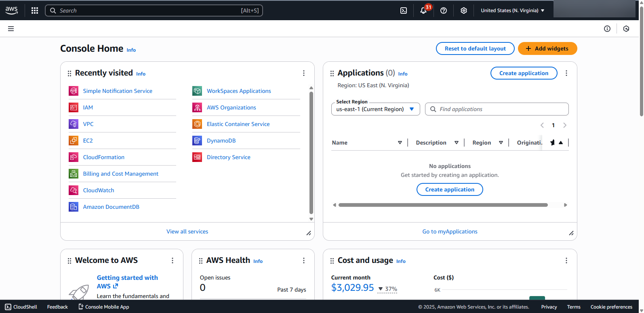Click the Reset to default layout button

point(475,48)
